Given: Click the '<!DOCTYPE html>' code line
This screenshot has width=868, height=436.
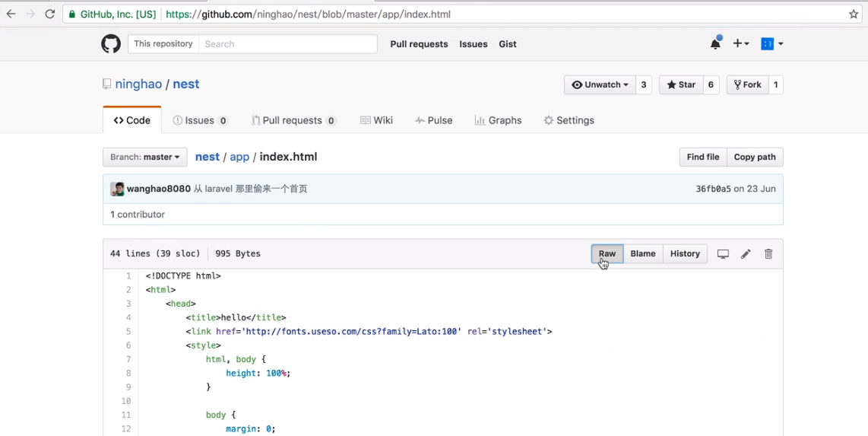Looking at the screenshot, I should click(x=183, y=276).
